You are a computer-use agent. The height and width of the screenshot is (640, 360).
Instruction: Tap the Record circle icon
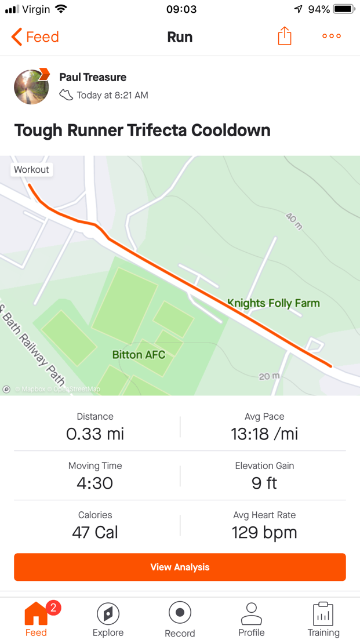(x=180, y=613)
